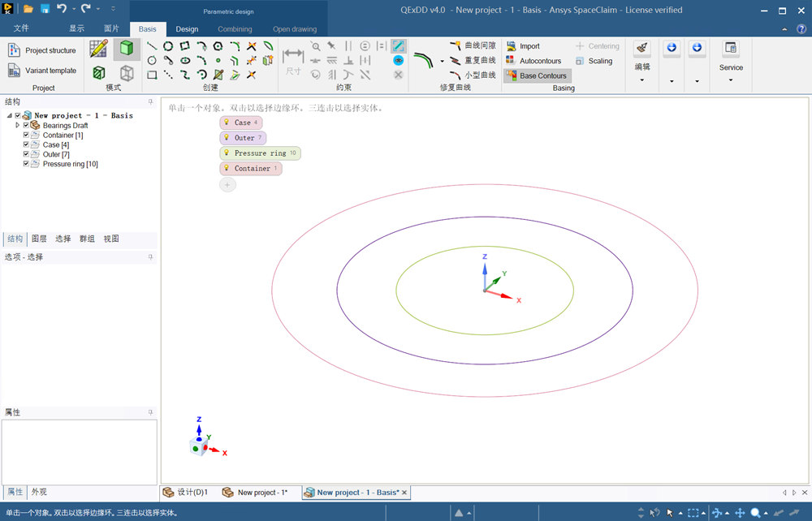Choose the Rectangle sketch tool
812x521 pixels.
tap(152, 75)
